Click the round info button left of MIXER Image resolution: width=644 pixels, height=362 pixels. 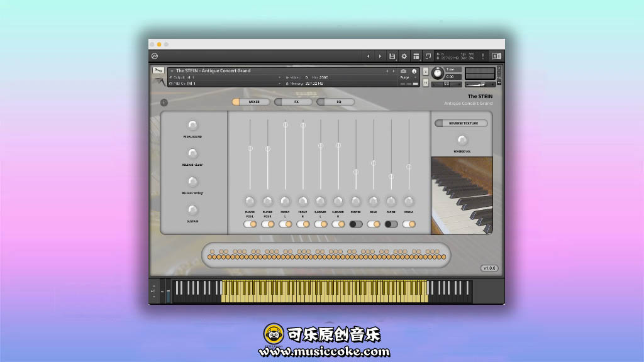click(x=164, y=102)
